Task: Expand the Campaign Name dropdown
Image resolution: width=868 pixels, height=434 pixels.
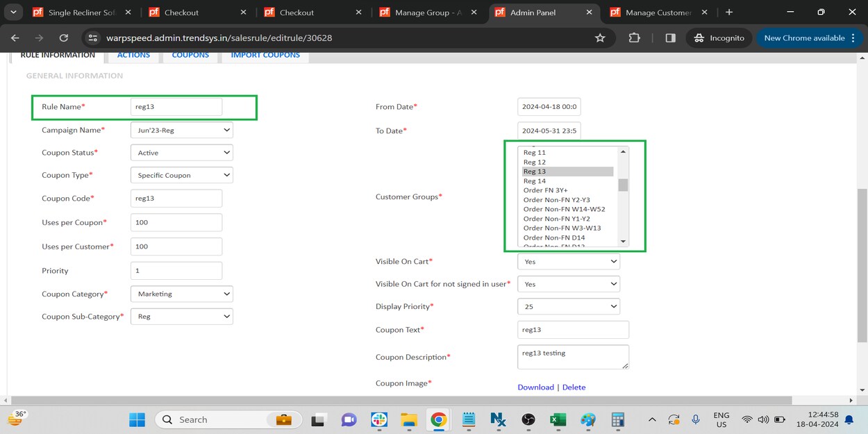Action: coord(182,130)
